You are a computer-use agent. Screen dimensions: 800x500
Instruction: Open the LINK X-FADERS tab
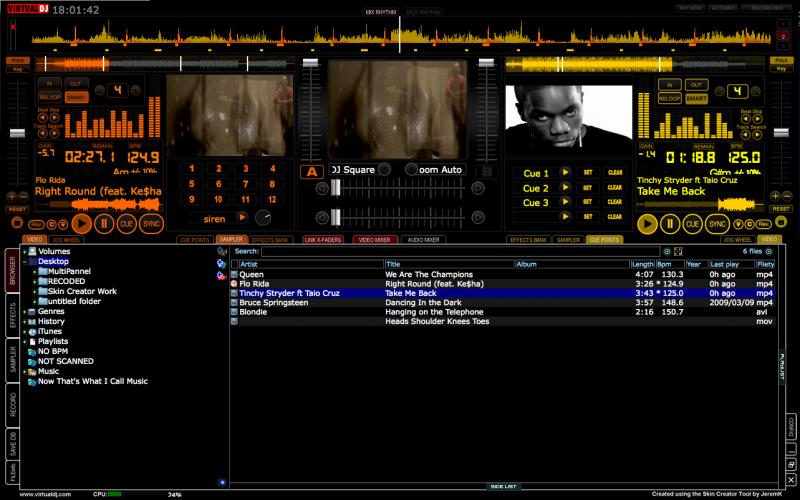323,240
